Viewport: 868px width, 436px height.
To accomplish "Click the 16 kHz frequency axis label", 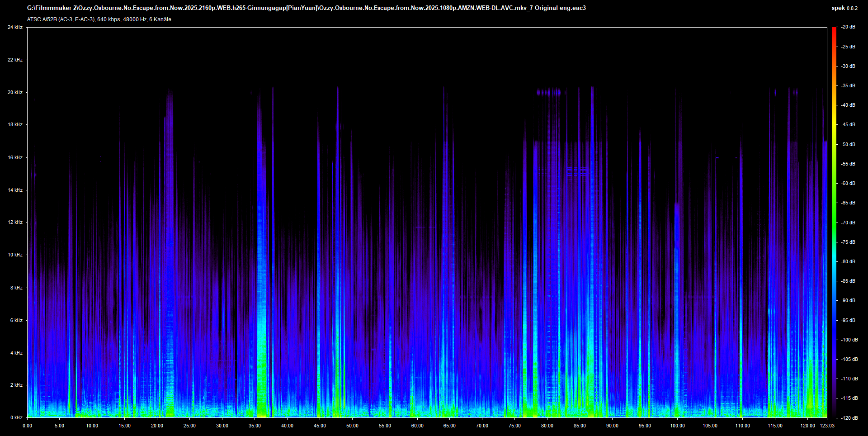I will click(x=15, y=157).
